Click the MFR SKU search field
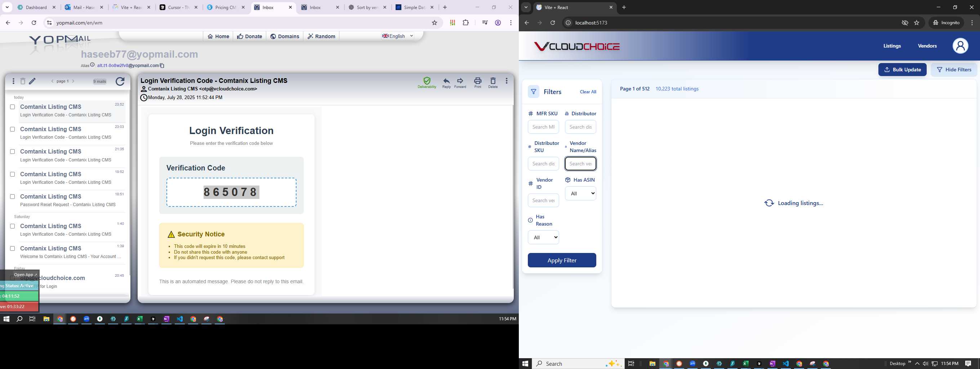 coord(543,127)
